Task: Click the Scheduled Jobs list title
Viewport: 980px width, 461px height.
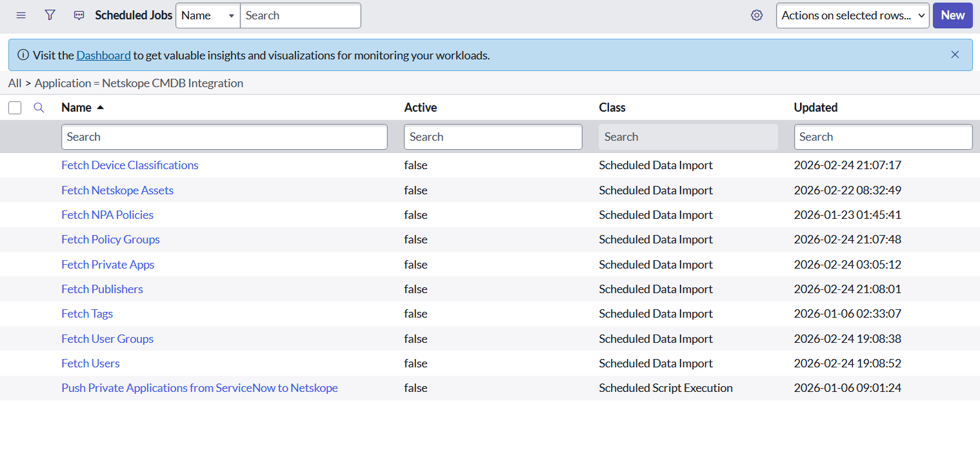Action: pyautogui.click(x=134, y=15)
